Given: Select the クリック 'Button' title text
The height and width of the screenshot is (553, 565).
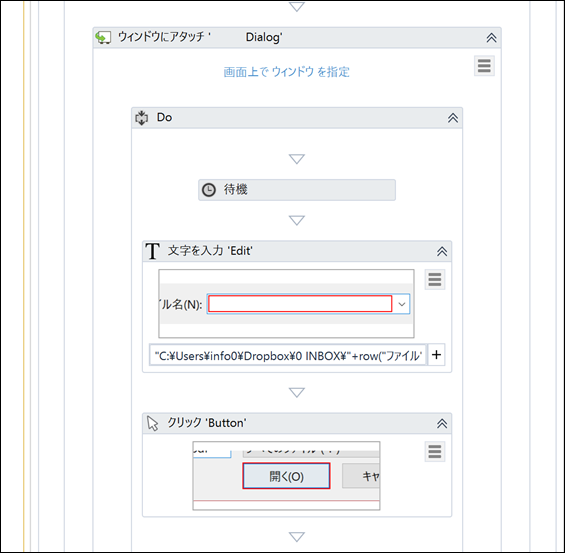Looking at the screenshot, I should [x=207, y=423].
